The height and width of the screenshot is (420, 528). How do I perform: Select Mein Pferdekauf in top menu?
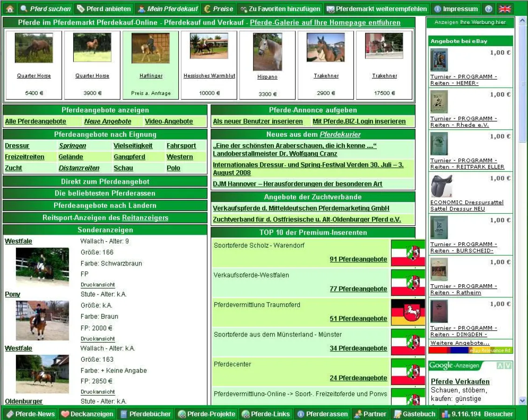point(168,9)
